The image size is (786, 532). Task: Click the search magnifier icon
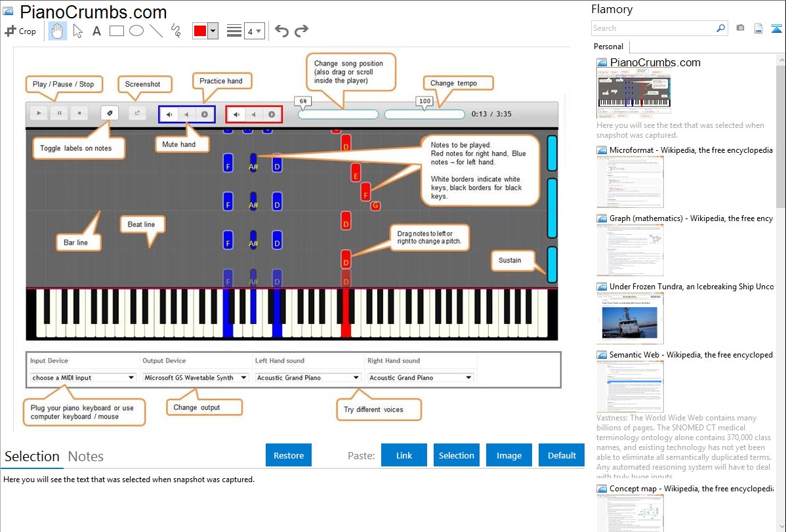click(720, 28)
